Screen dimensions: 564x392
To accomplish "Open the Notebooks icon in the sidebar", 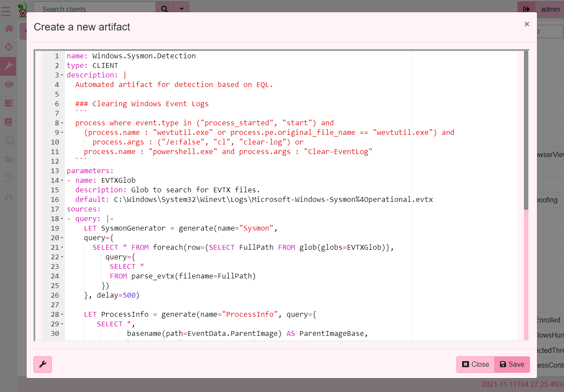I will click(8, 121).
